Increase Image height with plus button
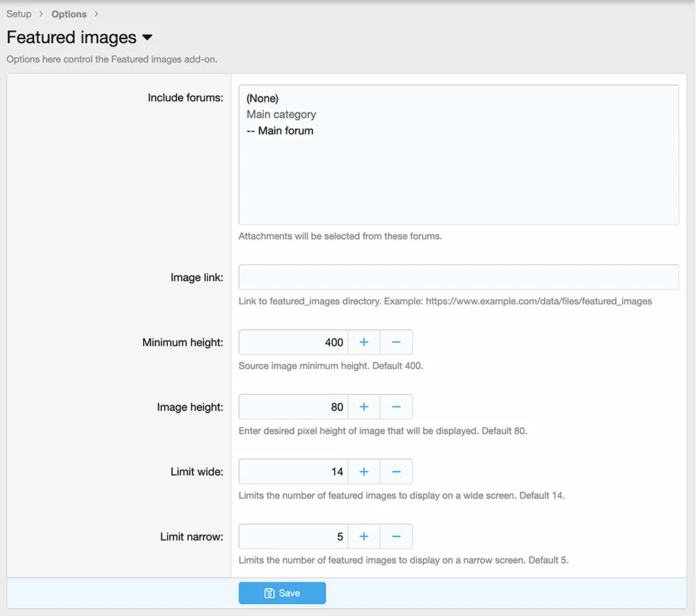This screenshot has height=616, width=696. coord(364,407)
